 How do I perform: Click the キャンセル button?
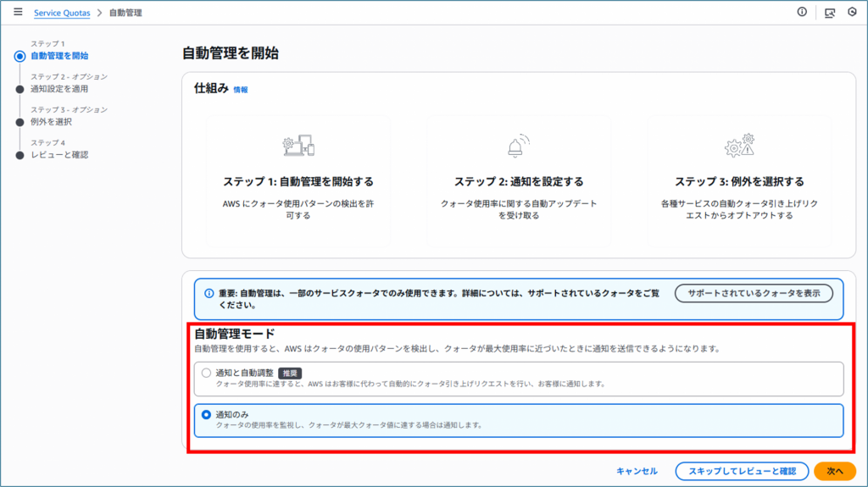click(x=637, y=471)
